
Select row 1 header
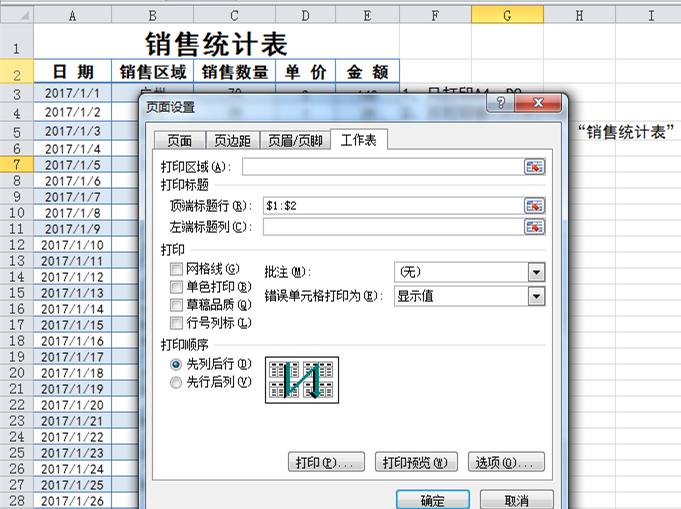pos(17,42)
